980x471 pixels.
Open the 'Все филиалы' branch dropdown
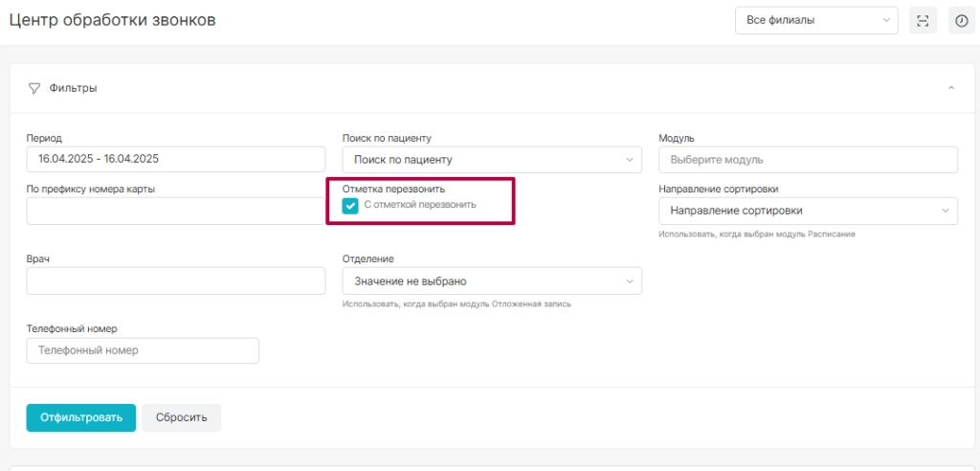[816, 20]
